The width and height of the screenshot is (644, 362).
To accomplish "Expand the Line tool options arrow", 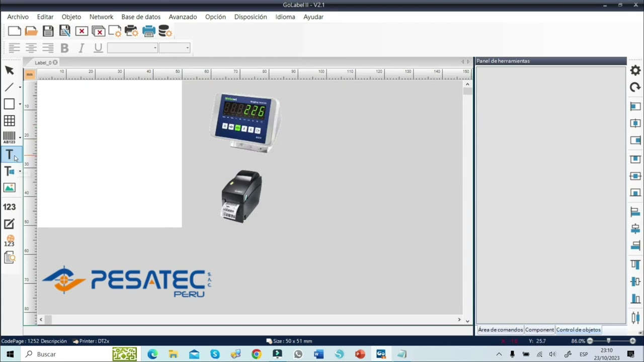I will [20, 87].
